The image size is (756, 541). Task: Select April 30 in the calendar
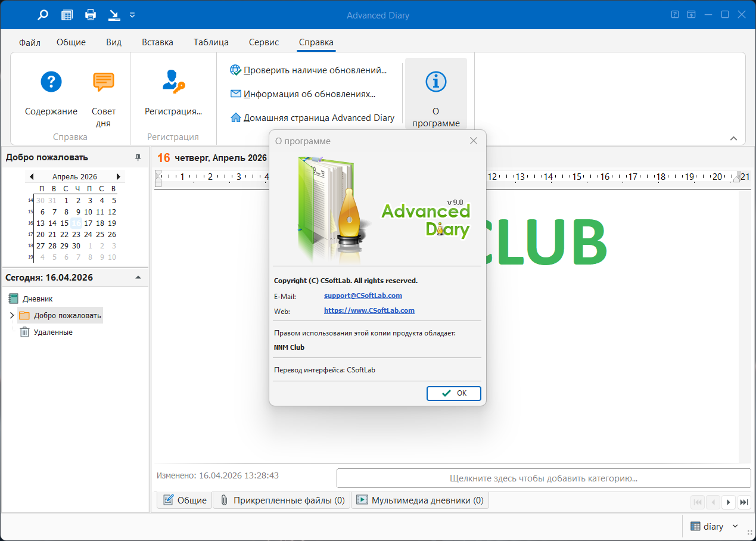point(76,246)
